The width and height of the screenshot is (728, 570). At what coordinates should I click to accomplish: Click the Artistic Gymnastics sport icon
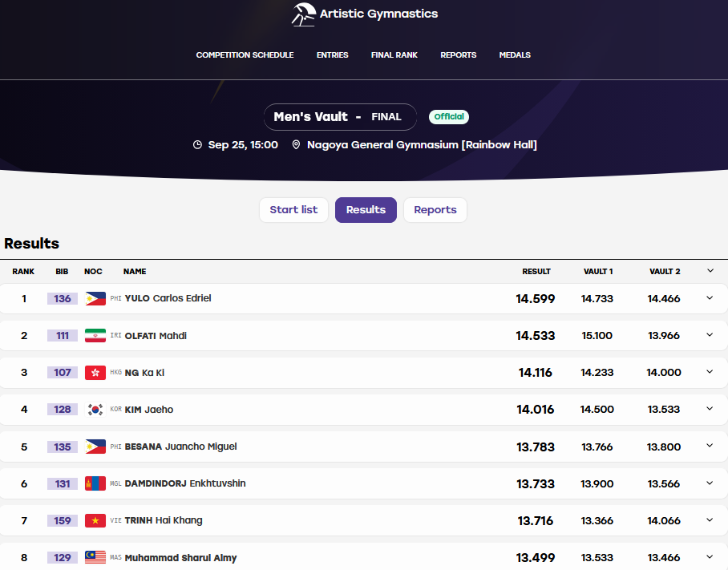[x=304, y=14]
